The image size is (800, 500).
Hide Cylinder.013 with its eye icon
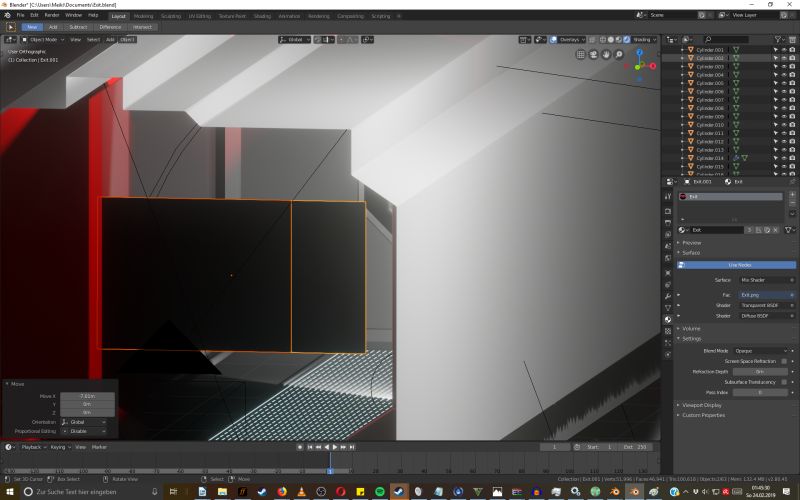point(784,150)
